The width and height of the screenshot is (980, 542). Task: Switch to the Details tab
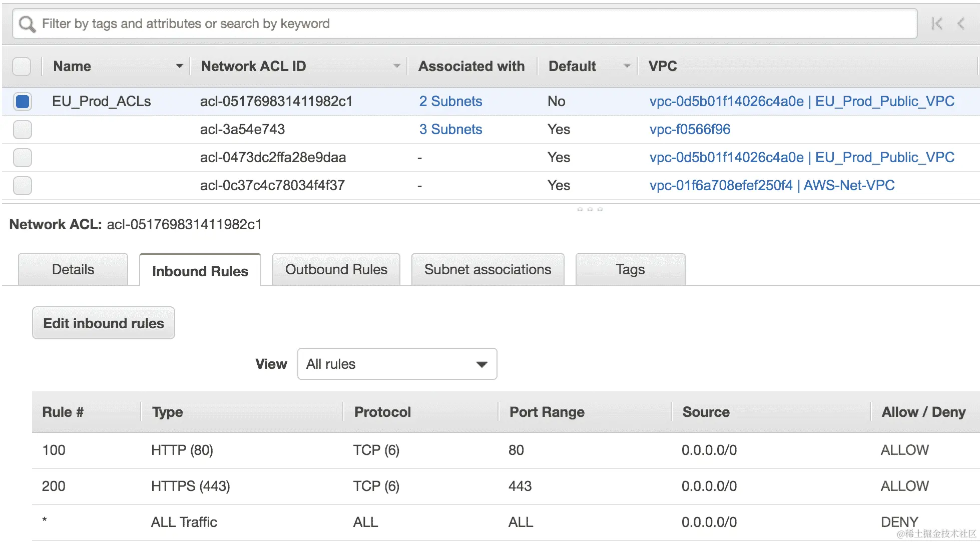click(73, 270)
